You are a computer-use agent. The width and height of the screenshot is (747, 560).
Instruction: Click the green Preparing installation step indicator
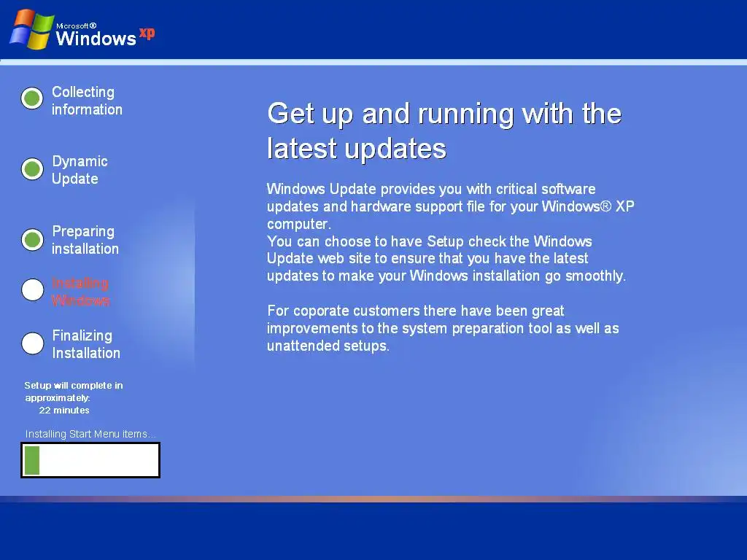[x=32, y=239]
